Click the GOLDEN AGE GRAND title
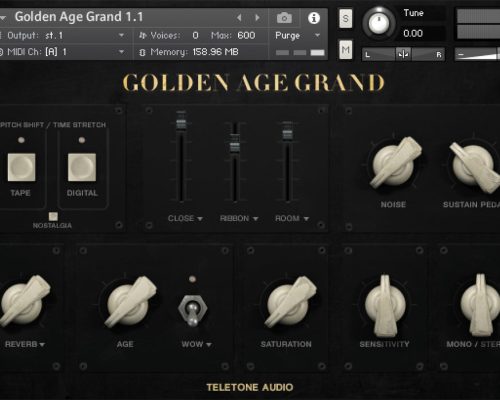500x400 pixels. (x=253, y=83)
